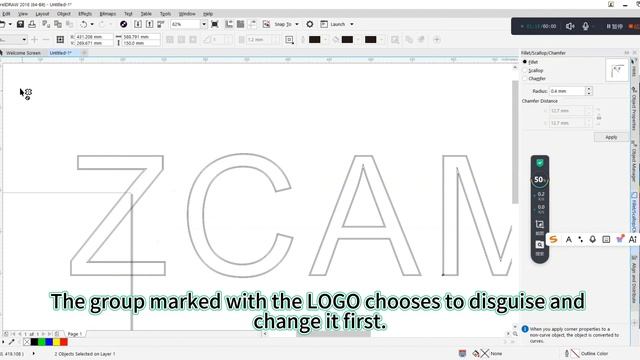Click the object origin grid icon
Screen dimensions: 640x360
(x=60, y=40)
